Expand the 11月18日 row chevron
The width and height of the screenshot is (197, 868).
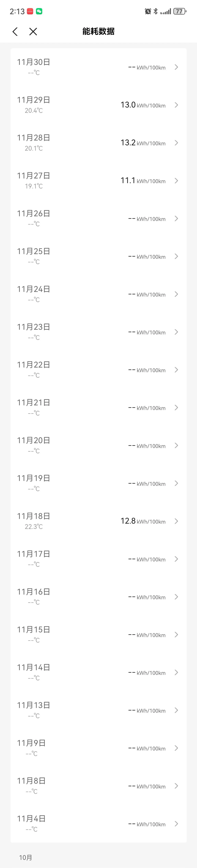coord(176,521)
